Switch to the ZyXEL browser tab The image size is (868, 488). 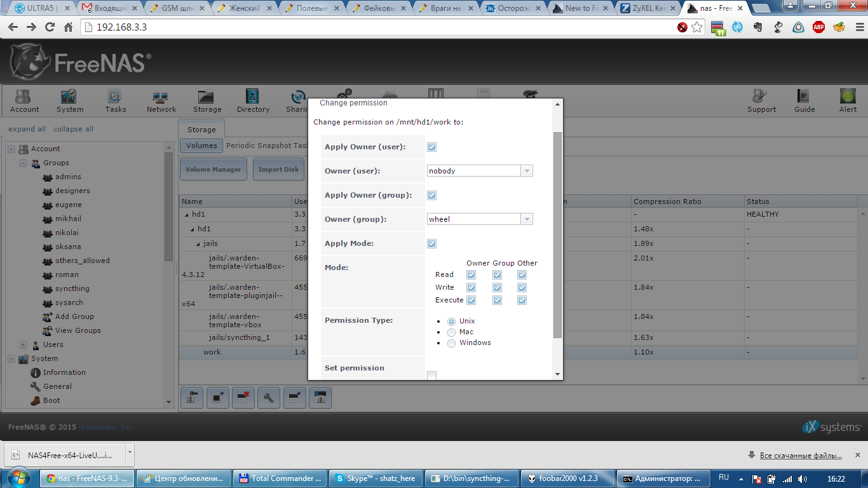649,8
